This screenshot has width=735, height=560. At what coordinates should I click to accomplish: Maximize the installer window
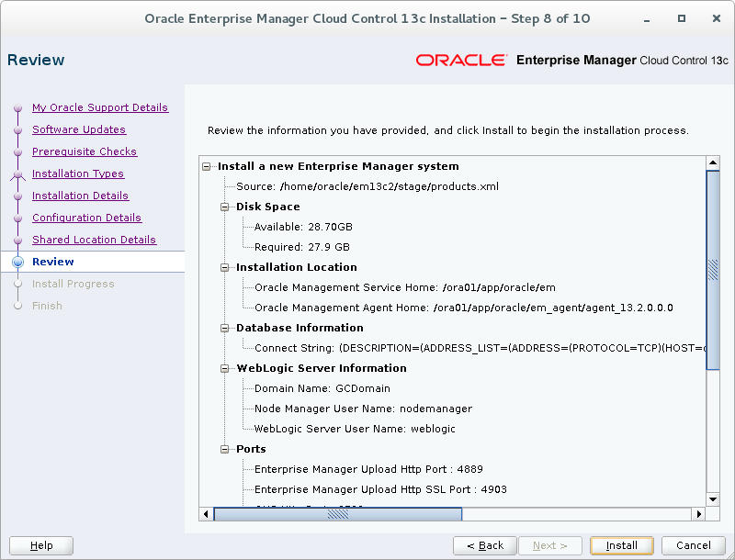tap(682, 18)
